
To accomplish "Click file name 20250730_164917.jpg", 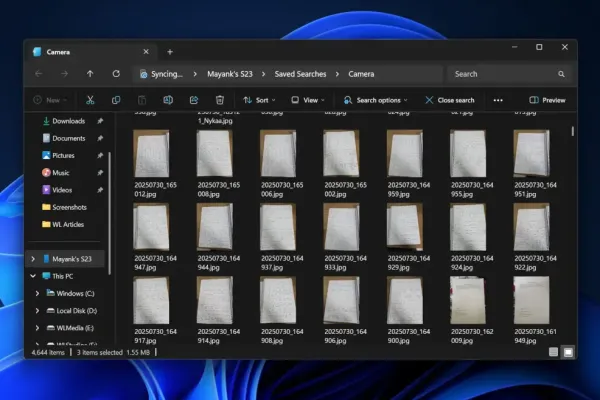I will point(155,336).
